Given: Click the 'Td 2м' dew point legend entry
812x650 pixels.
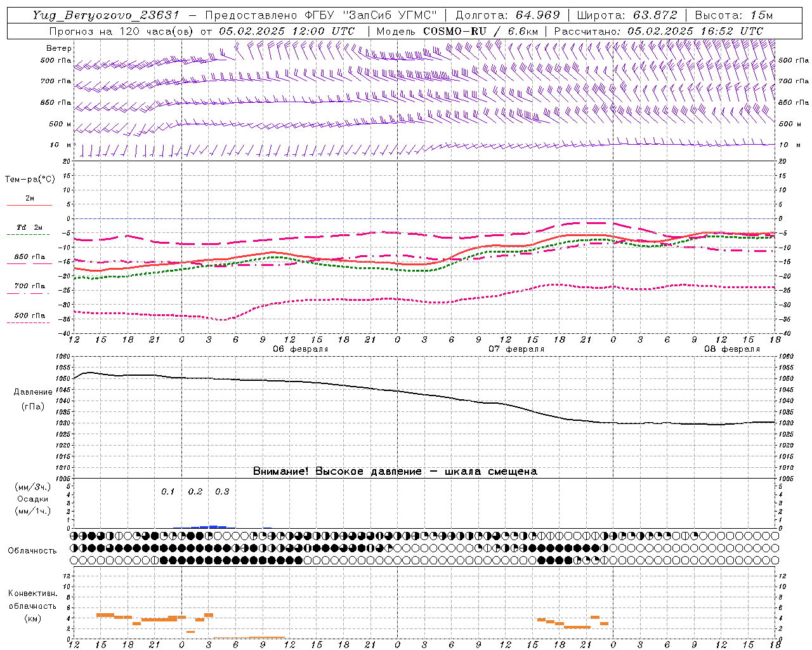Looking at the screenshot, I should (29, 227).
